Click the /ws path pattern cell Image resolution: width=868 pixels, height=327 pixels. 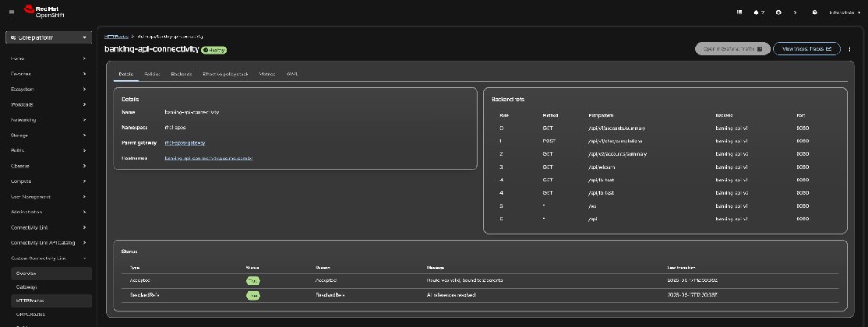592,206
